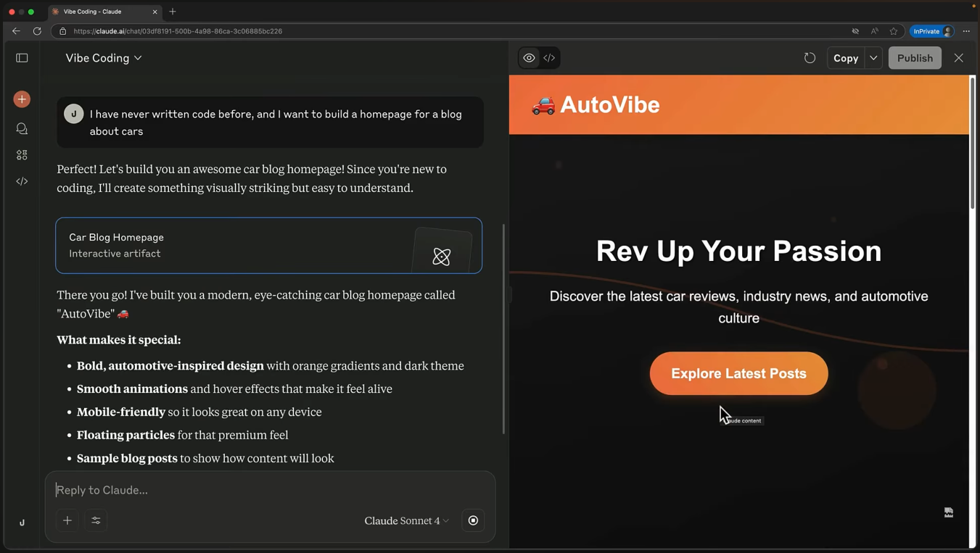Reload the artifact preview
Viewport: 980px width, 553px height.
tap(810, 58)
